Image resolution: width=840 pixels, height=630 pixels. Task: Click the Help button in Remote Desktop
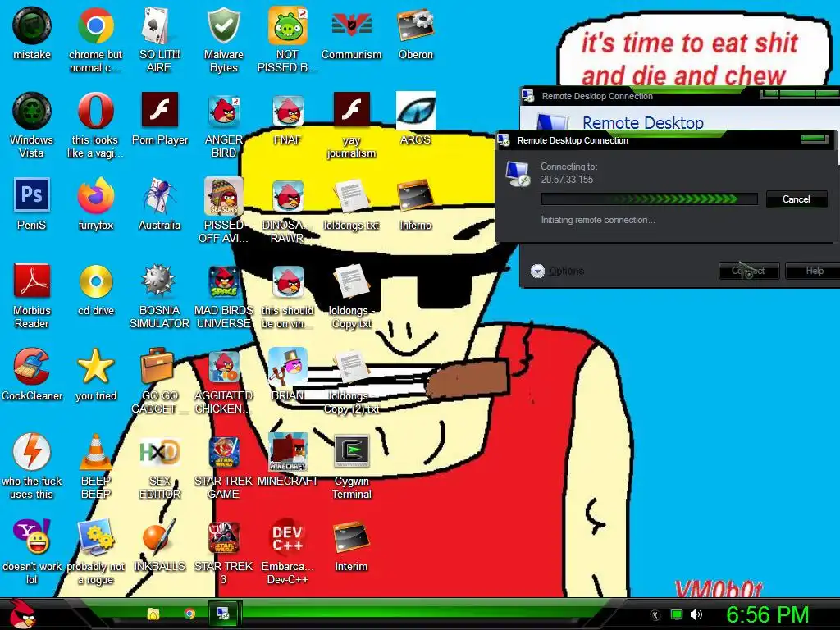click(815, 271)
